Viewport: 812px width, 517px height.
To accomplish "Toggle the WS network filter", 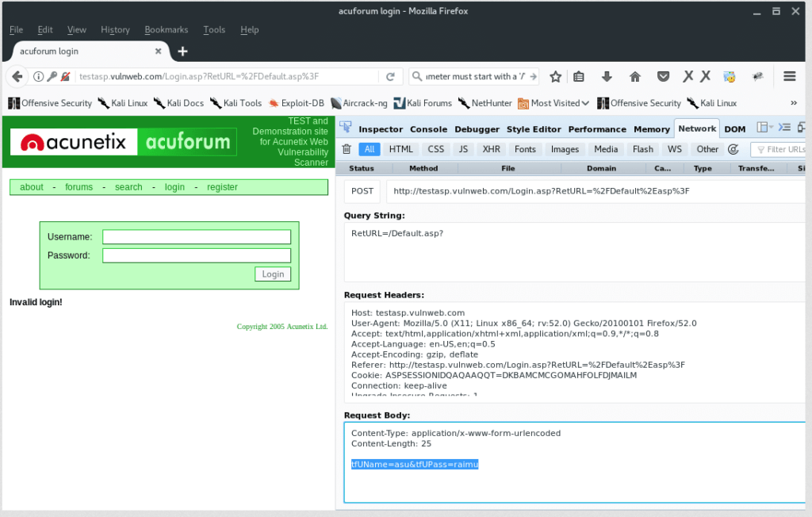I will coord(674,149).
